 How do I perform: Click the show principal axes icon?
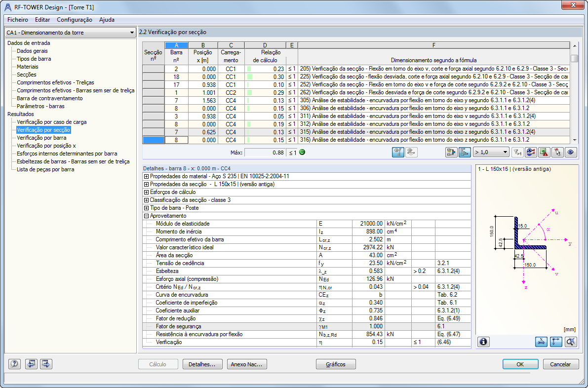[556, 342]
